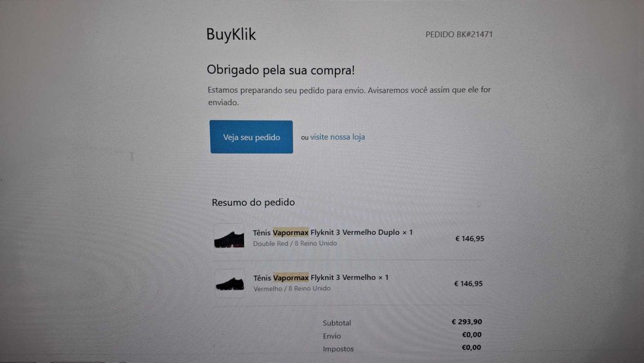Image resolution: width=644 pixels, height=363 pixels.
Task: Open the visite nossa loja link
Action: coord(337,137)
